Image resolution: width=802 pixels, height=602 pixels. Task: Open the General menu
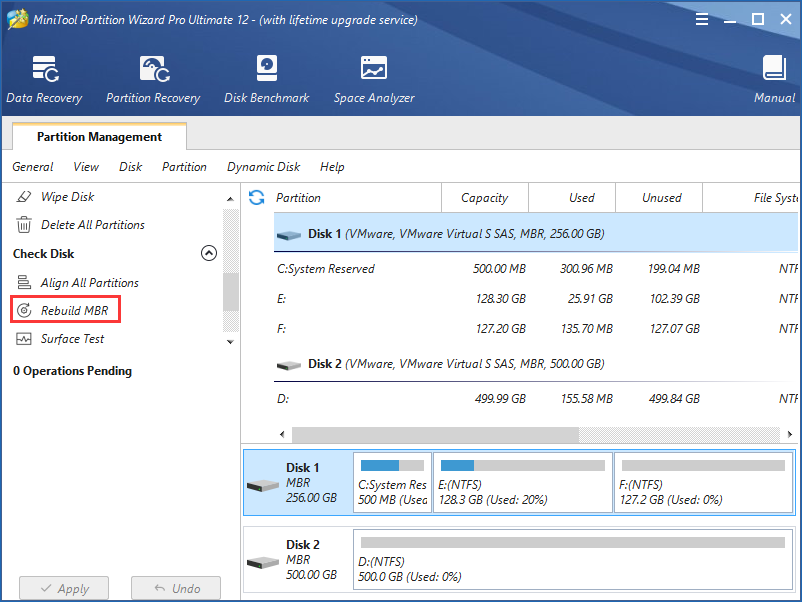click(x=33, y=167)
